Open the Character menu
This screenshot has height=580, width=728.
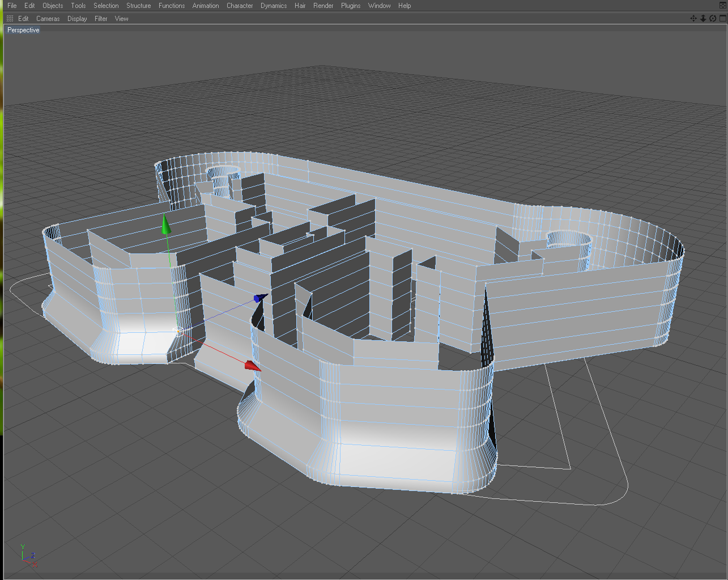coord(240,6)
